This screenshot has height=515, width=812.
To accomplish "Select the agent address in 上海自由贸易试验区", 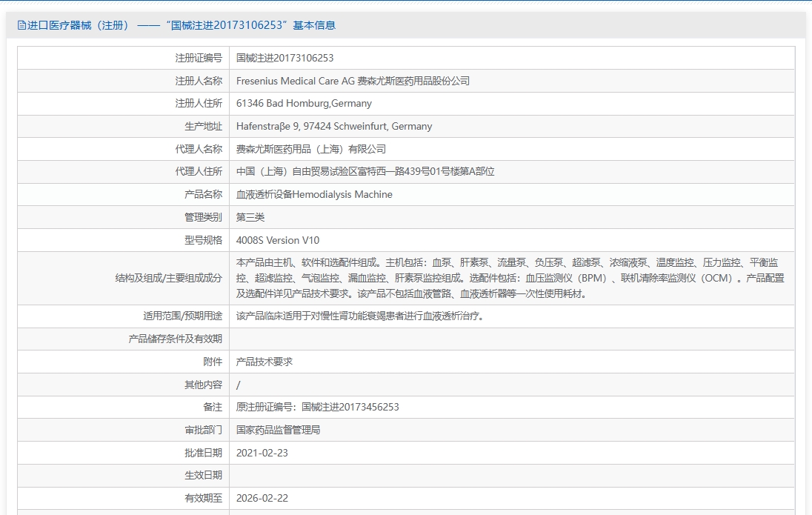I will 365,171.
